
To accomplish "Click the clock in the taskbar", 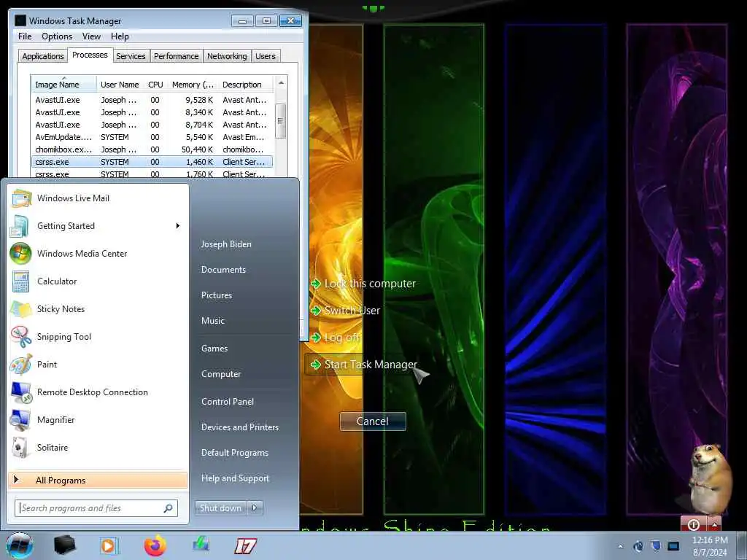I will tap(710, 546).
